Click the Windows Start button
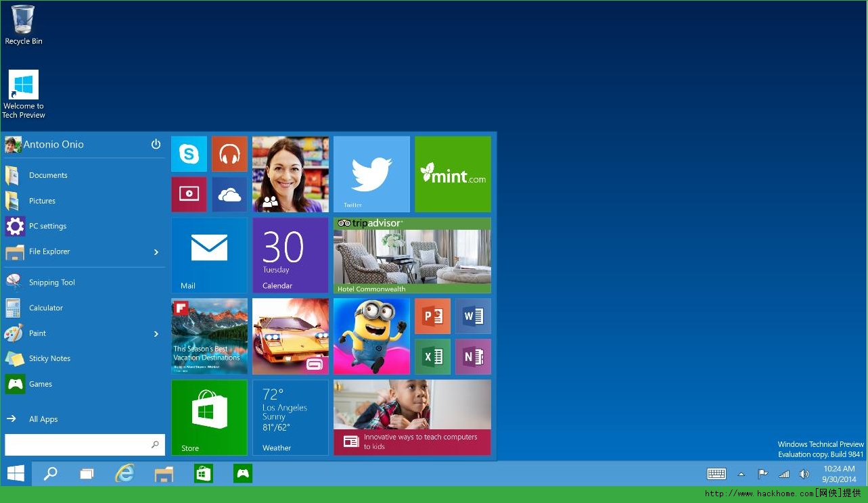 coord(16,473)
